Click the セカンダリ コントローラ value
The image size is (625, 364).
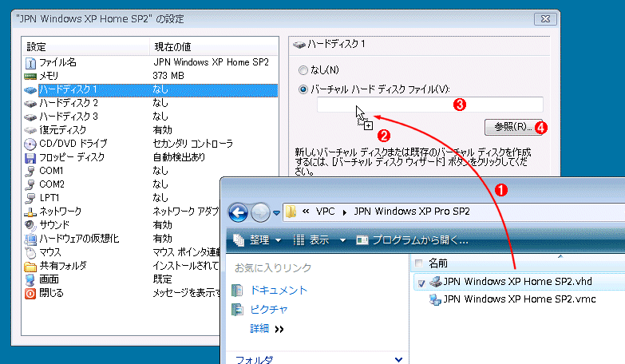(193, 144)
